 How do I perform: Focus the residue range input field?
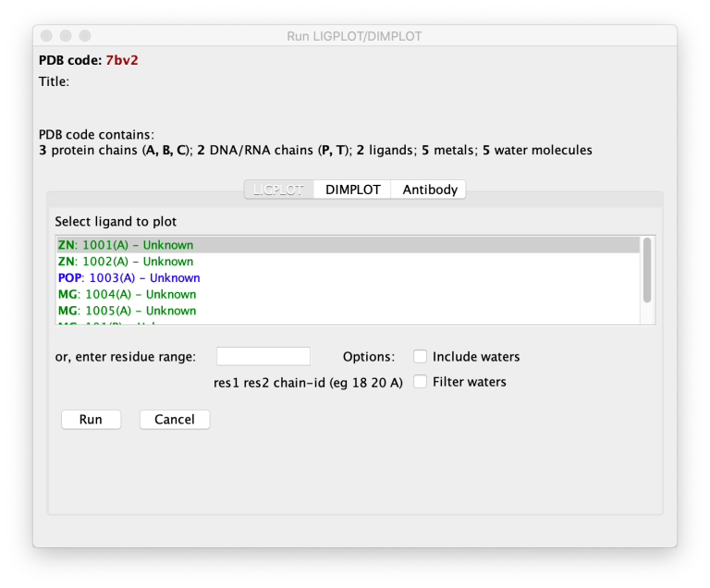pos(263,357)
